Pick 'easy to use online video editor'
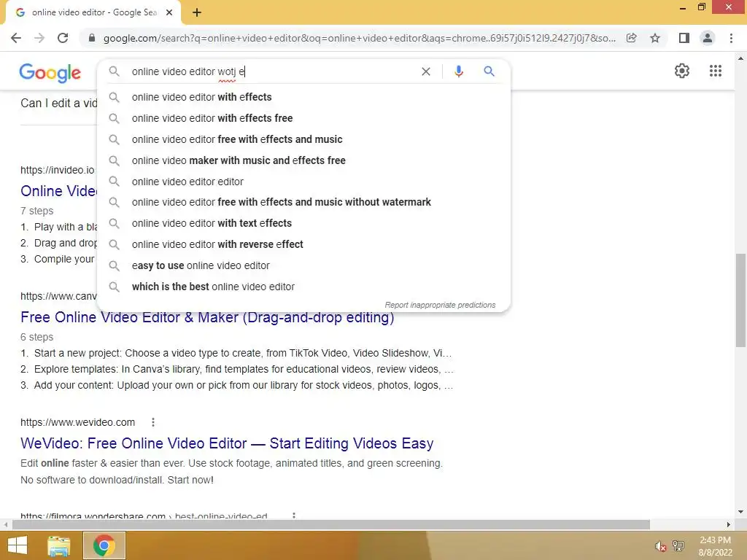Screen dimensions: 747x560 pyautogui.click(x=304, y=265)
